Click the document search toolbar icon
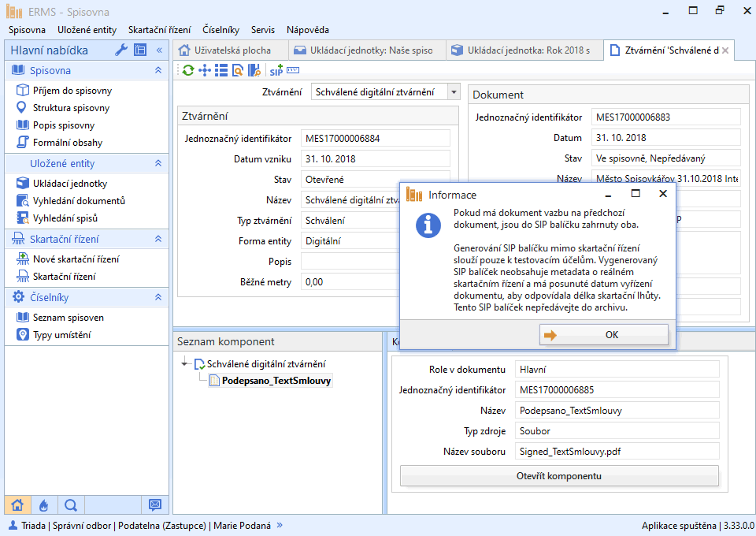The height and width of the screenshot is (536, 756). [x=238, y=70]
